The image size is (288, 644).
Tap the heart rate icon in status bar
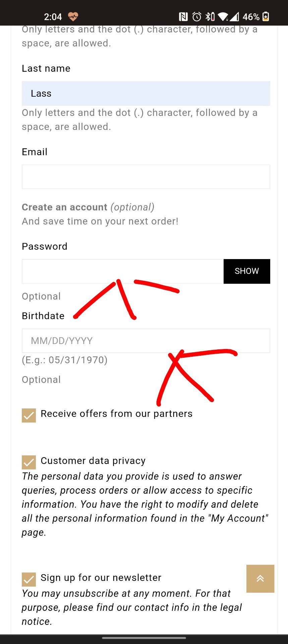click(x=73, y=16)
